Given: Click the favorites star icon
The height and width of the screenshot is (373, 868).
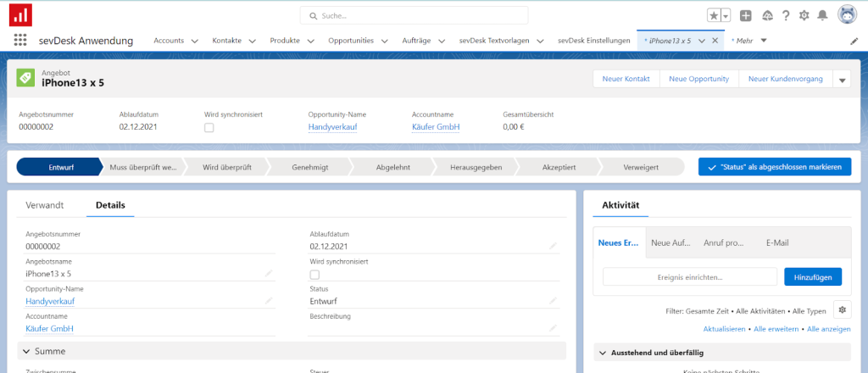Looking at the screenshot, I should click(x=715, y=15).
